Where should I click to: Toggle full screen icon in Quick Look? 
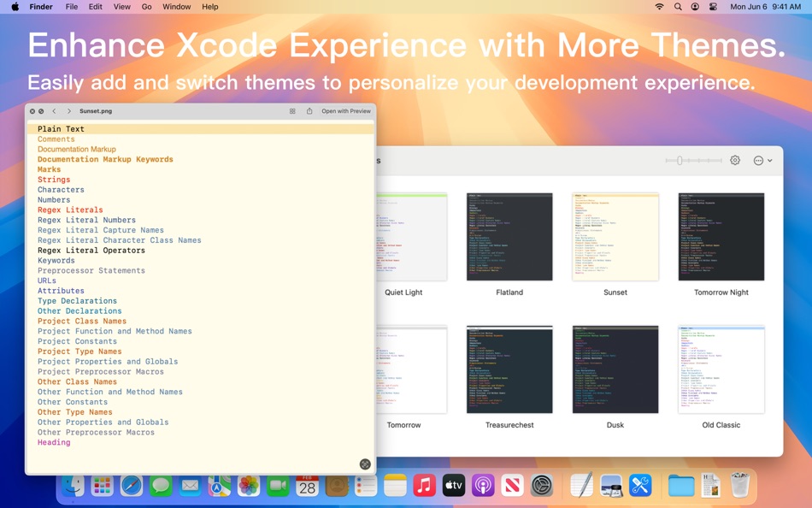[365, 464]
